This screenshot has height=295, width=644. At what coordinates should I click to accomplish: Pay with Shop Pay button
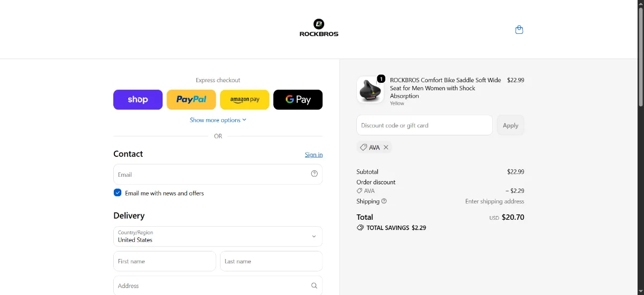click(138, 99)
